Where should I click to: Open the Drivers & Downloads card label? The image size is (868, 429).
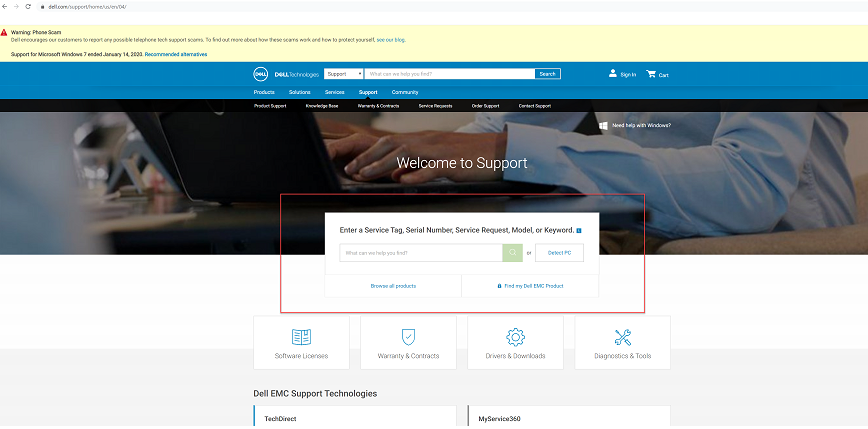point(515,356)
